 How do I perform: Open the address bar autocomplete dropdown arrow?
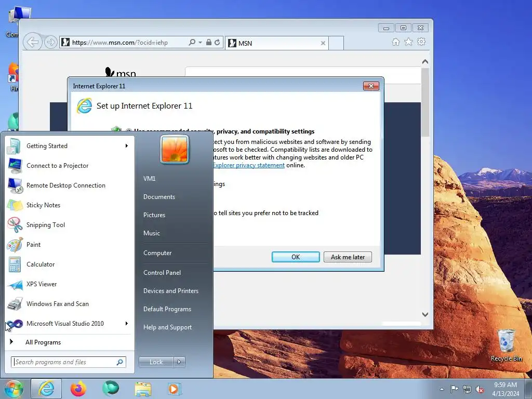click(200, 43)
